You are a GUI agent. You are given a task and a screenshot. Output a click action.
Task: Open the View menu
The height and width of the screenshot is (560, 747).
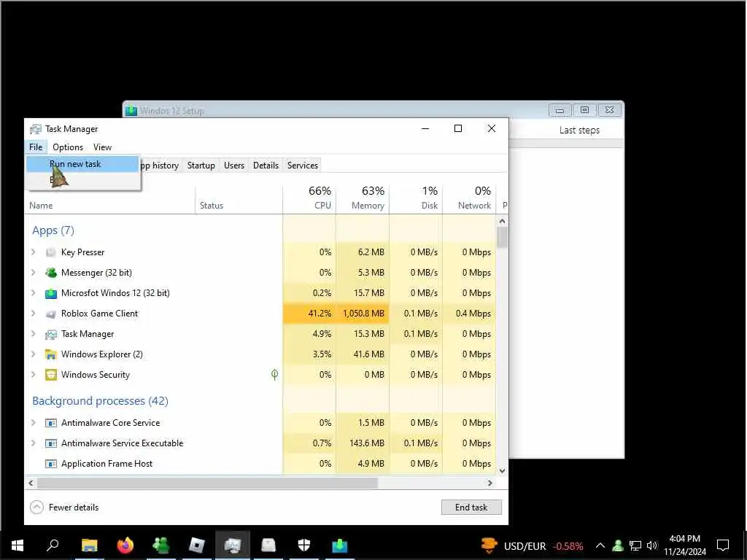coord(102,147)
